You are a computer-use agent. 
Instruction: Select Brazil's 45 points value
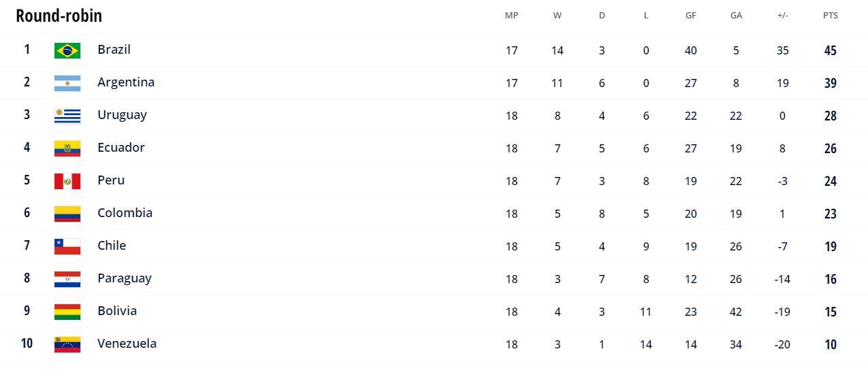(831, 50)
